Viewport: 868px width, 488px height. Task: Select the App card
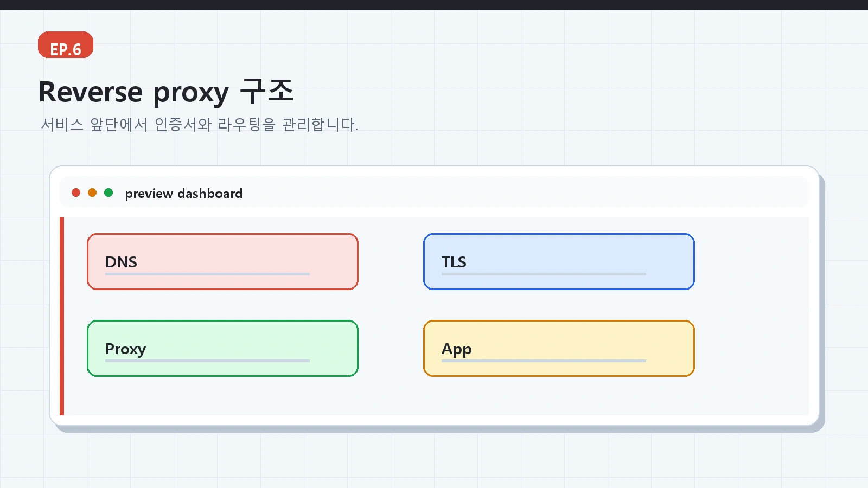(x=559, y=349)
